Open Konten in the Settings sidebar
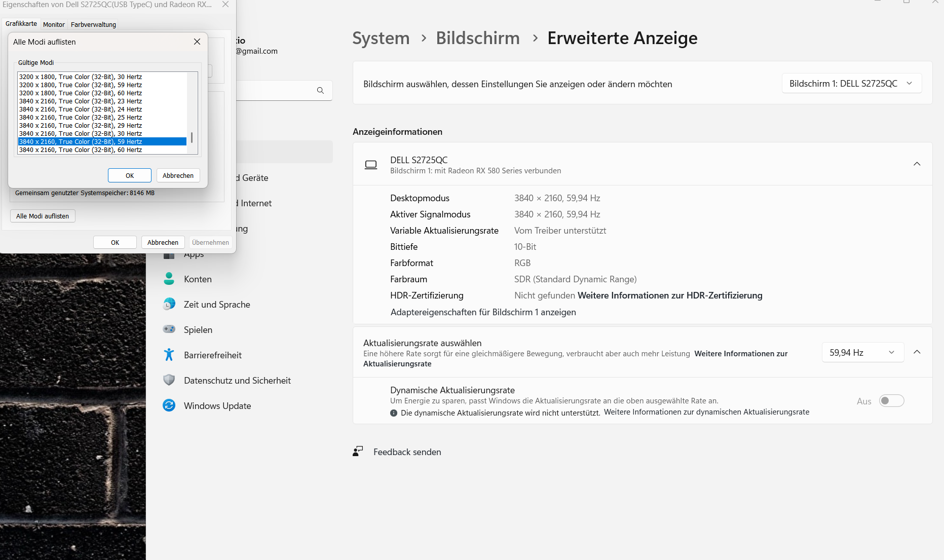Viewport: 944px width, 560px height. coord(198,279)
